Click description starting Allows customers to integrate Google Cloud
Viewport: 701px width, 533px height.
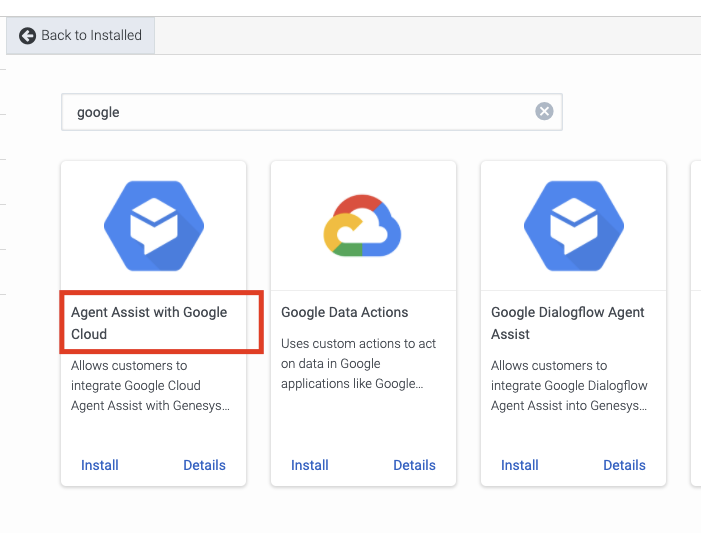[150, 385]
